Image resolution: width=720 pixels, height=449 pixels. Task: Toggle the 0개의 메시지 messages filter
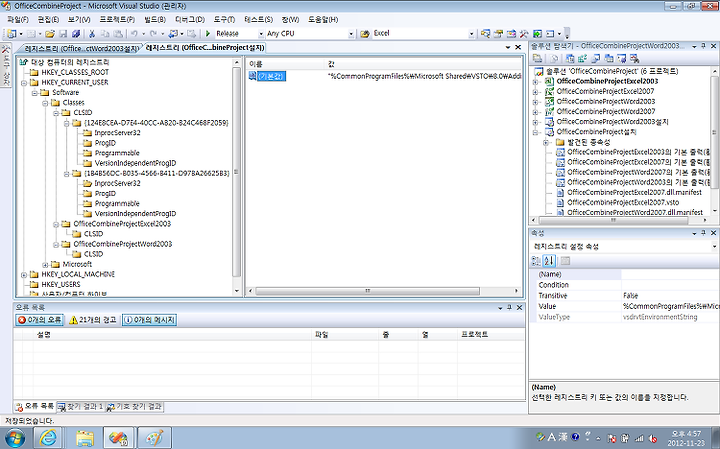[149, 320]
